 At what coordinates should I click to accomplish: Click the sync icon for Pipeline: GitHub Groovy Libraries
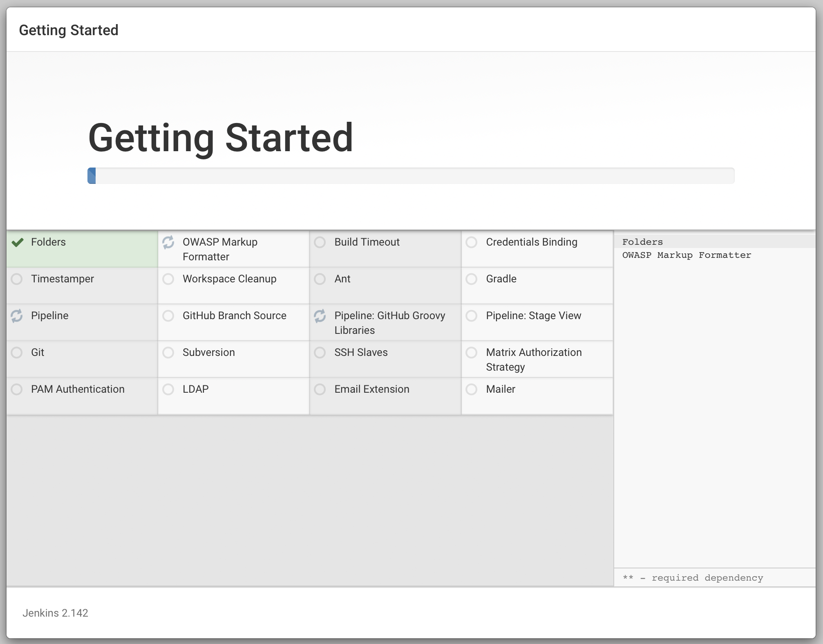[320, 316]
